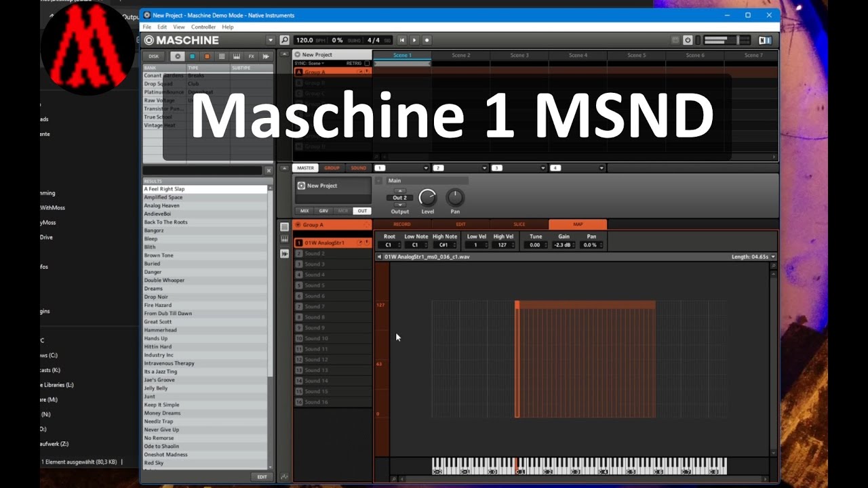Open macro slot 3 dropdown arrow
The width and height of the screenshot is (868, 488).
(543, 168)
